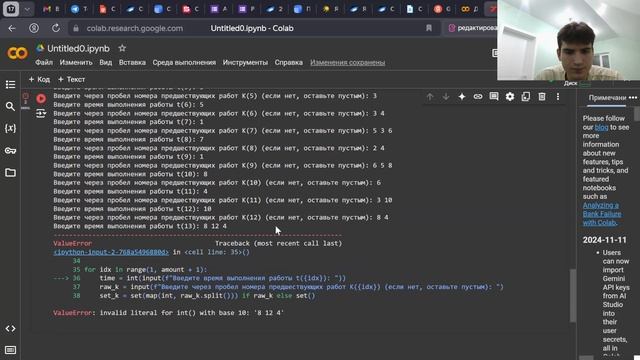Click the colab.research.google.com address field
This screenshot has width=640, height=360.
click(135, 29)
